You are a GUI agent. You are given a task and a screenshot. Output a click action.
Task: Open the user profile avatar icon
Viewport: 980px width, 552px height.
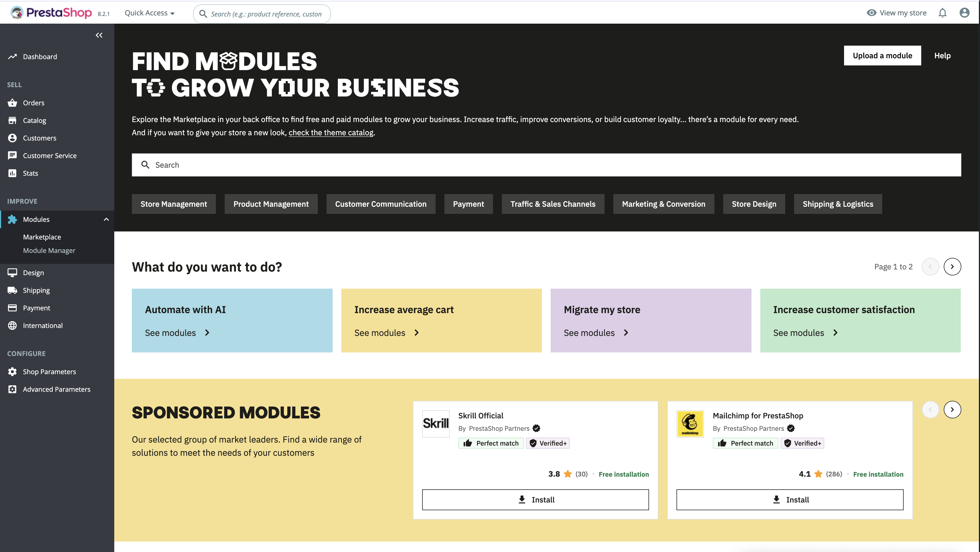click(964, 13)
